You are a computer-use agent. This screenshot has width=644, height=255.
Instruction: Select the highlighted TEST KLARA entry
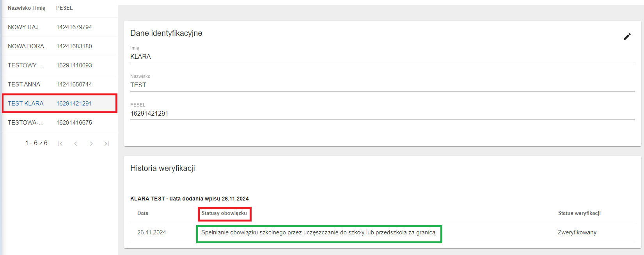[x=26, y=104]
